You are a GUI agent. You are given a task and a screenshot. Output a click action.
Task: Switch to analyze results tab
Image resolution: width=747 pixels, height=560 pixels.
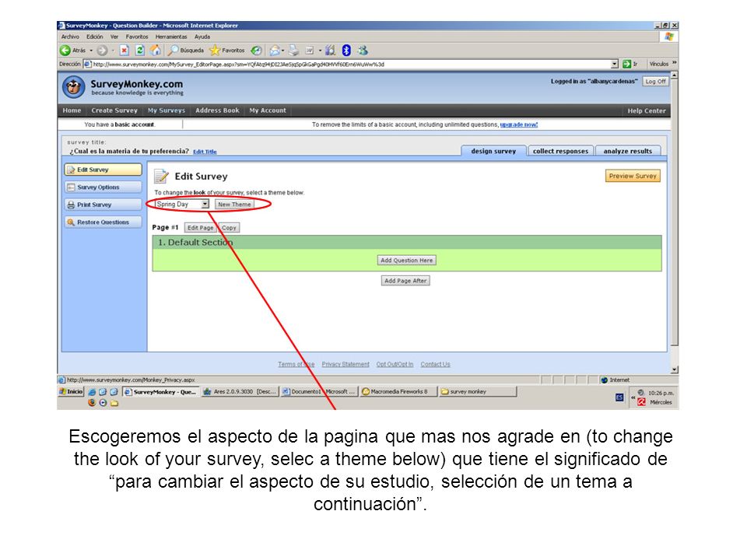(x=628, y=151)
